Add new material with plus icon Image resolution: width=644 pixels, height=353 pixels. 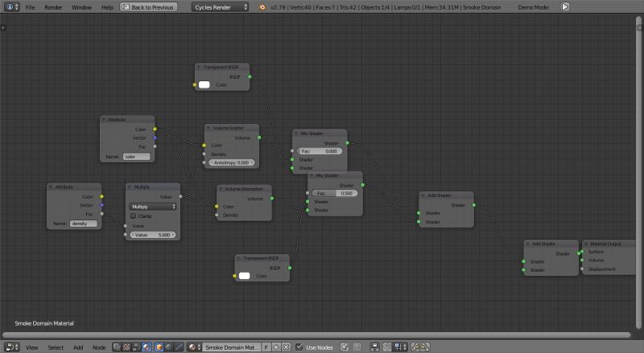pyautogui.click(x=275, y=347)
